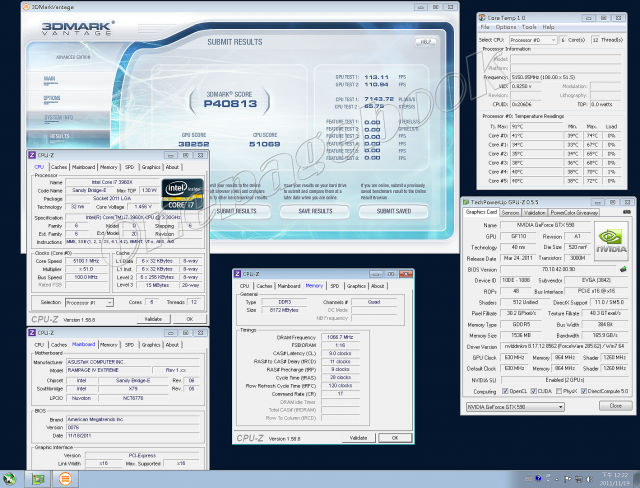This screenshot has height=488, width=640.
Task: Select the RESULTS section in 3DMark Vantage
Action: tap(59, 136)
